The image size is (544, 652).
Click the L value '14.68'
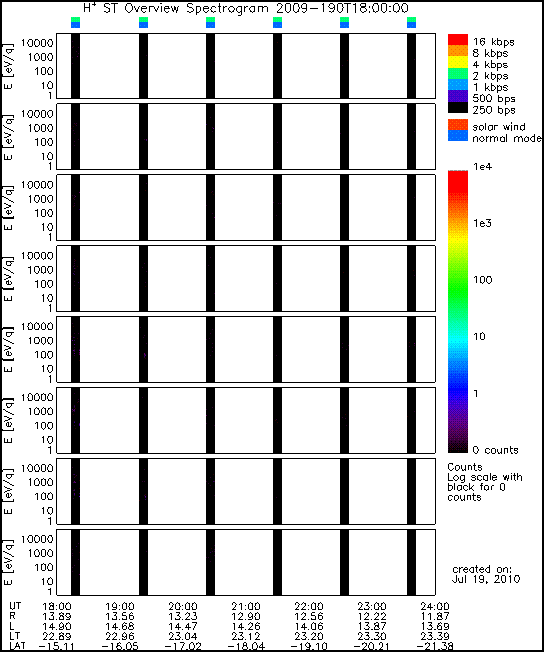tap(120, 627)
